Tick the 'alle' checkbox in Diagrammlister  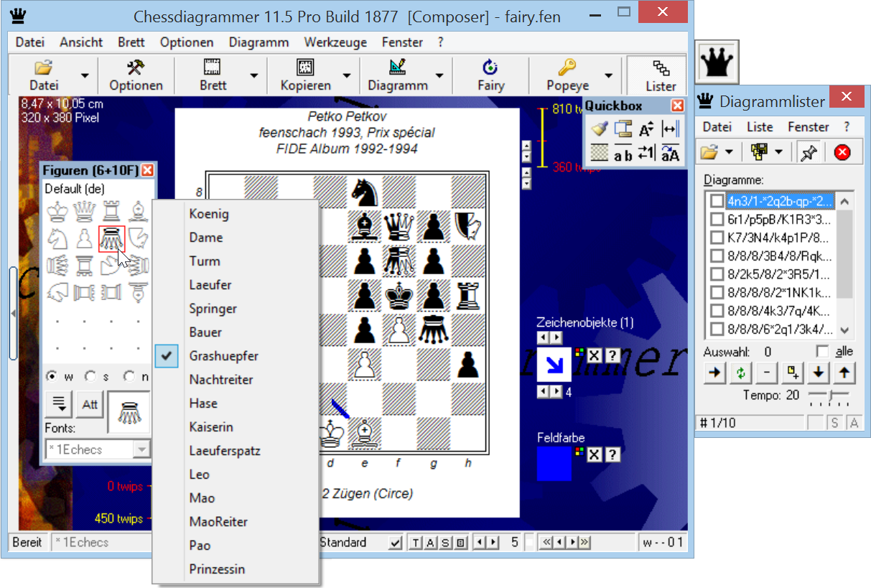pos(824,353)
